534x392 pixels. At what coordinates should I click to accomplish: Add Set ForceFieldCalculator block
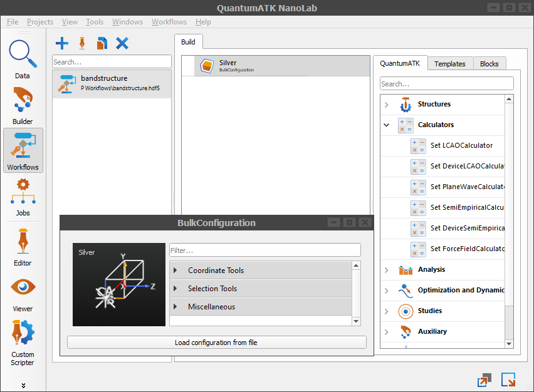point(442,249)
